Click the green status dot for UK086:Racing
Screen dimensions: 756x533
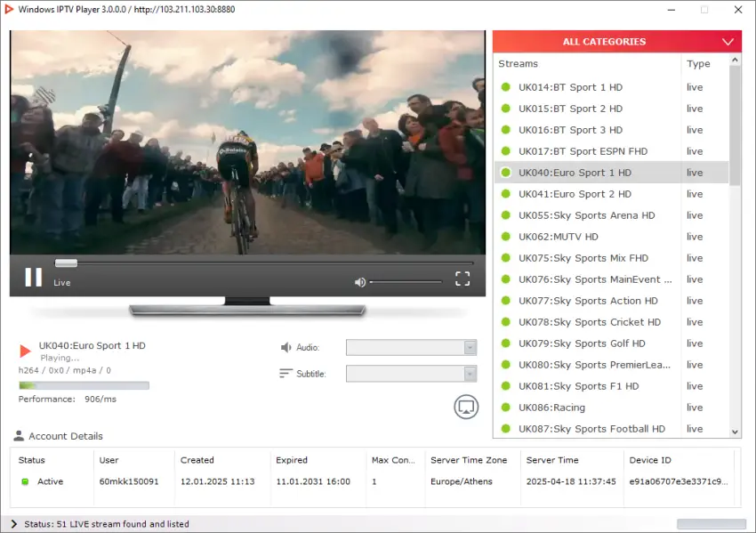(506, 408)
